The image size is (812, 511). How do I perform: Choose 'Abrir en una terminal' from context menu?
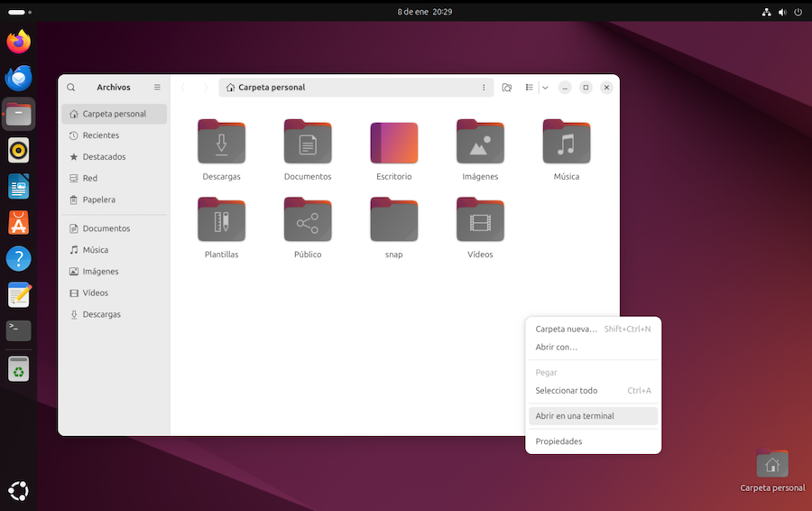click(575, 416)
